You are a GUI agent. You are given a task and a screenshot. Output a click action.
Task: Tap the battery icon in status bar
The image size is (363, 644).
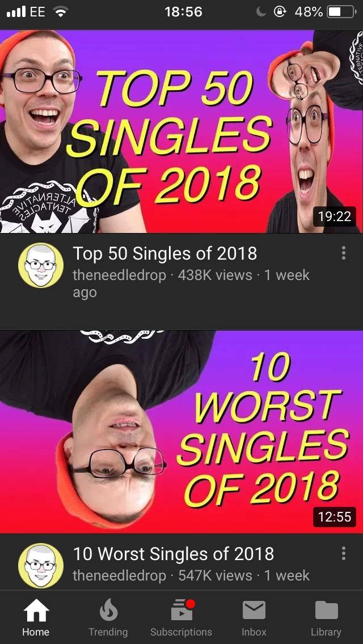(341, 11)
